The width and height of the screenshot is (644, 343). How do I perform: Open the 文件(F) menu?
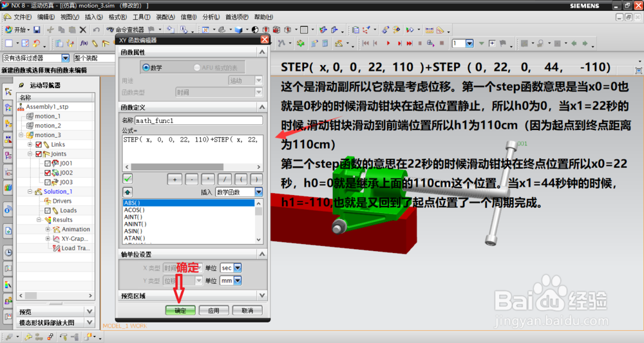pyautogui.click(x=22, y=17)
